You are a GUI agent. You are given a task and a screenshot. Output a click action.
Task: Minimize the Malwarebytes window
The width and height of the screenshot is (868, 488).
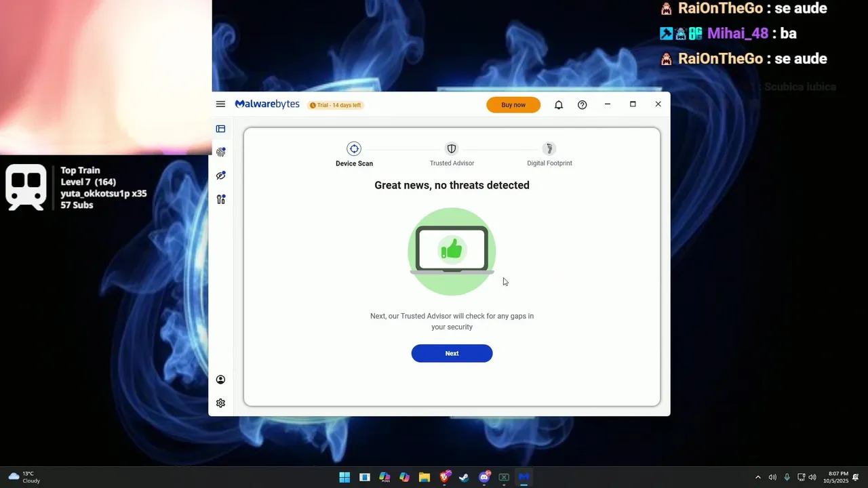tap(608, 104)
